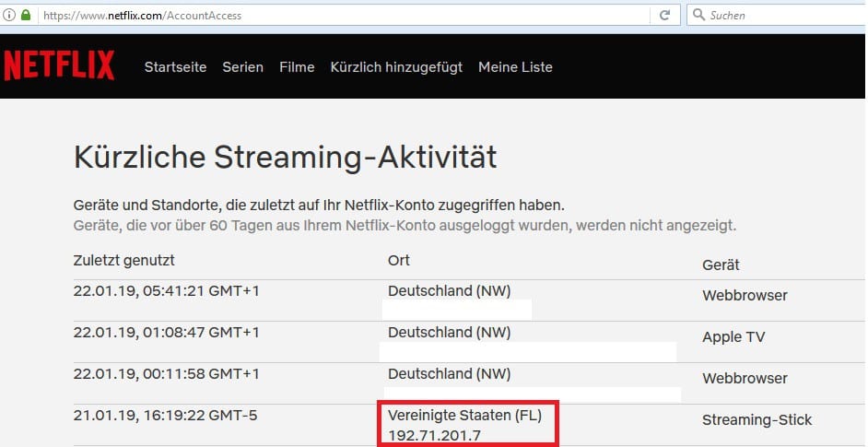868x447 pixels.
Task: Click the Gerät column header
Action: point(721,265)
